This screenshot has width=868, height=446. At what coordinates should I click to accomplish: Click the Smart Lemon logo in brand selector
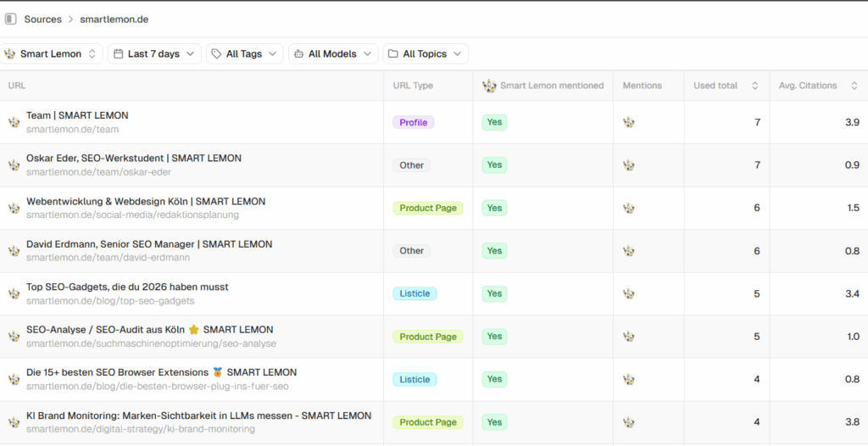tap(9, 53)
